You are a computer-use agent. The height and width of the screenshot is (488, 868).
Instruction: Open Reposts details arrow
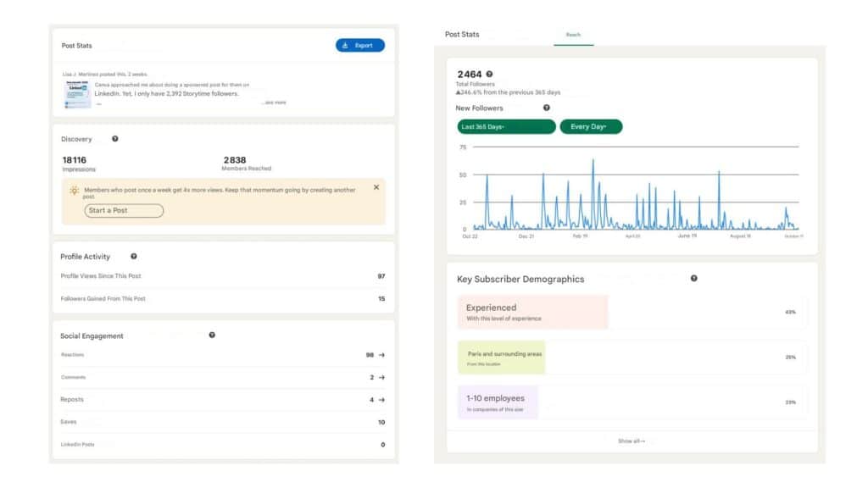(381, 400)
